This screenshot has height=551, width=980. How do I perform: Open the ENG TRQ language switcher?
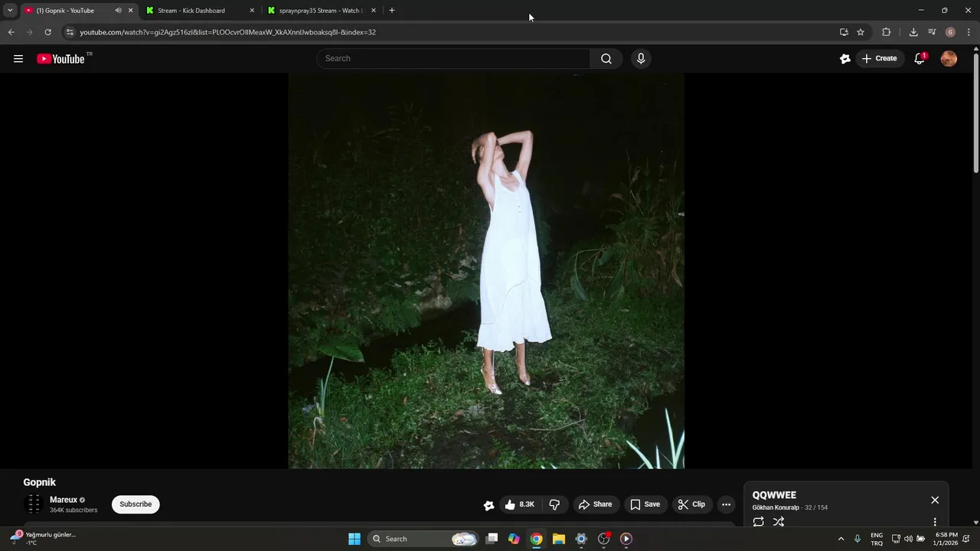pyautogui.click(x=877, y=539)
